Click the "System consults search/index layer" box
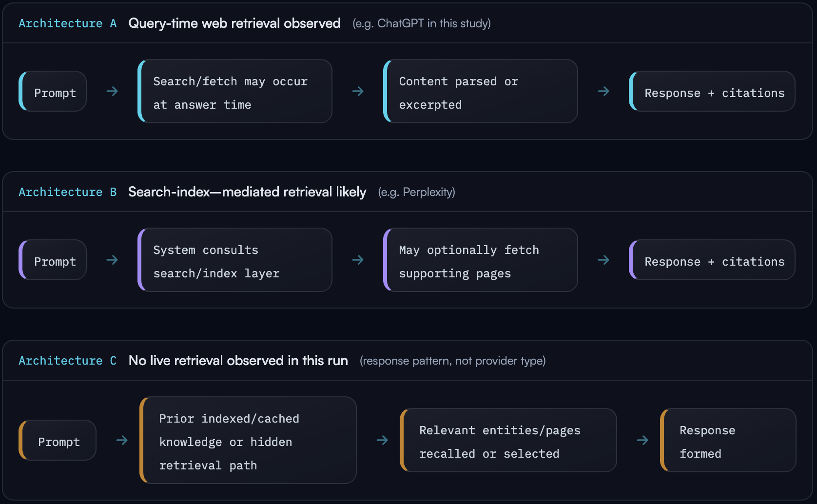The height and width of the screenshot is (504, 817). click(235, 260)
